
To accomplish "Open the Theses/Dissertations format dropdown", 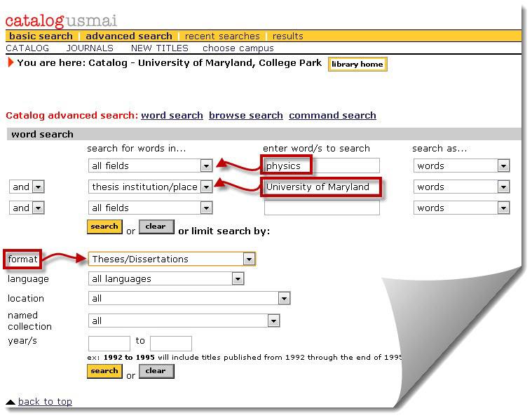I will coord(172,259).
